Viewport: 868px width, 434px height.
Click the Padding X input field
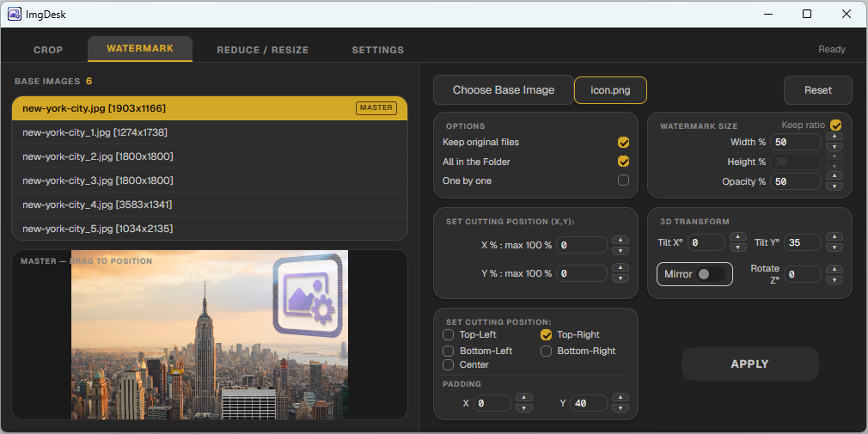click(492, 404)
